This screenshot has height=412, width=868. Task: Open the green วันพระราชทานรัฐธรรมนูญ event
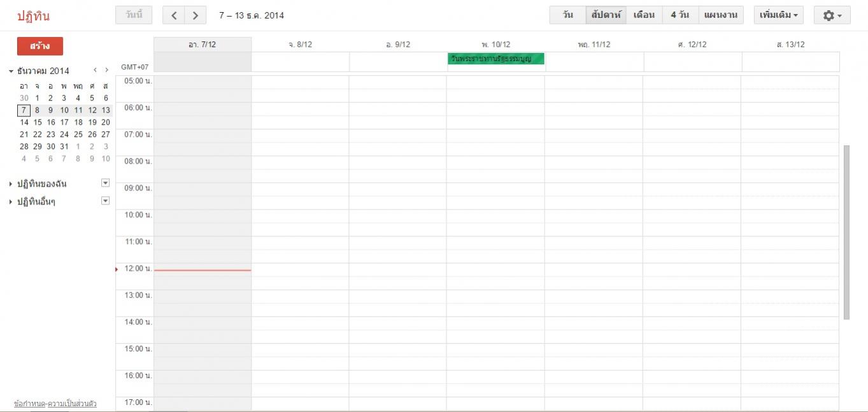coord(495,59)
